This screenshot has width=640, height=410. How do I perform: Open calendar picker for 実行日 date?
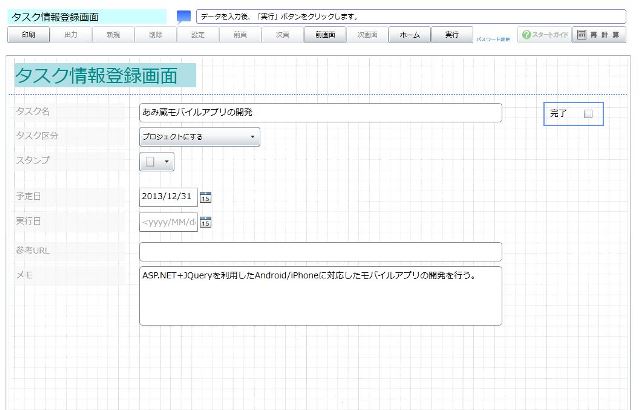[x=206, y=222]
